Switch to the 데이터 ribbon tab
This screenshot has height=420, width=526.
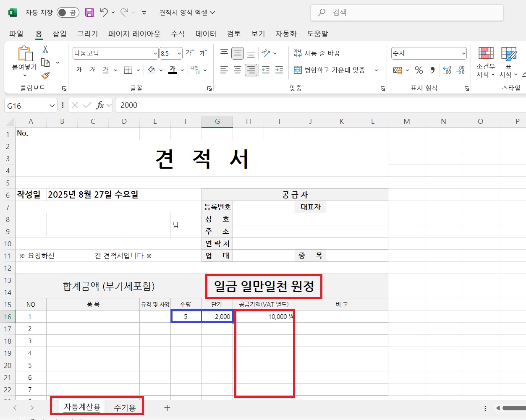[x=206, y=34]
